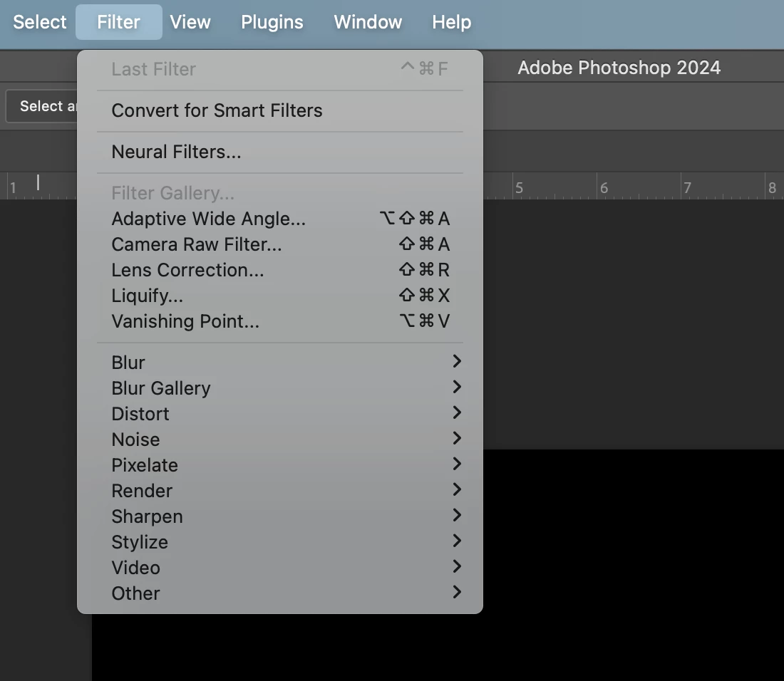Expand the Pixelate submenu
This screenshot has width=784, height=681.
point(280,465)
